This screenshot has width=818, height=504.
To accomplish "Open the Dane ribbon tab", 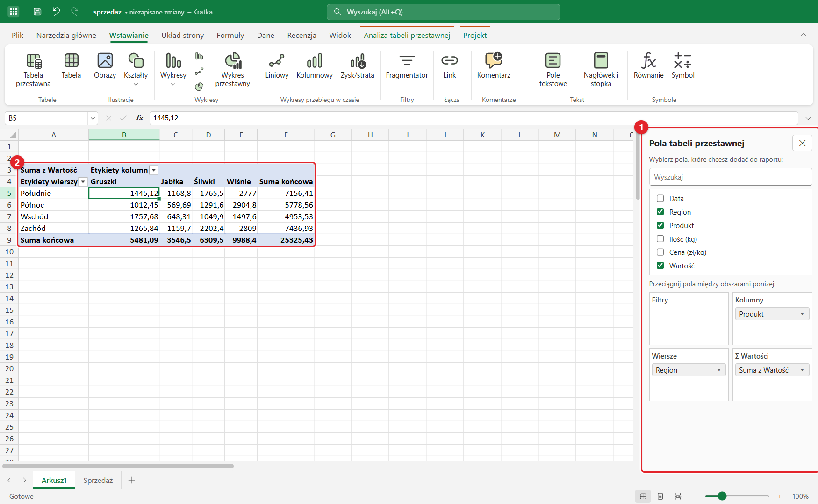I will pos(265,36).
